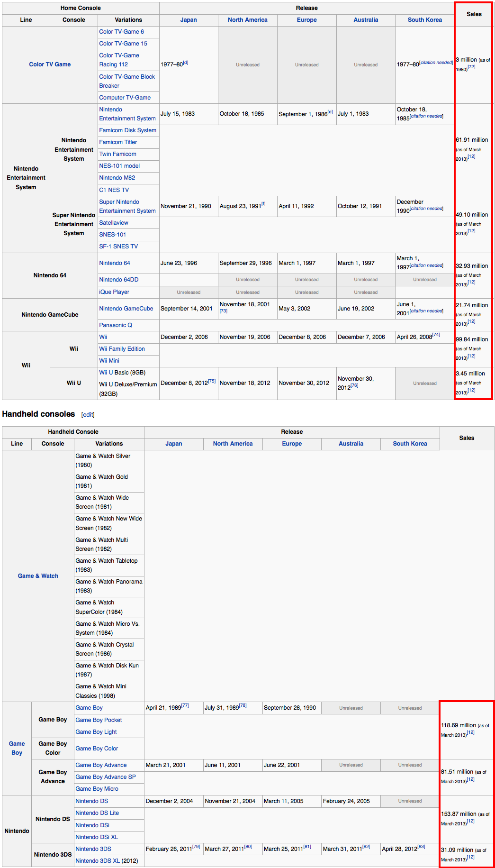Click citation 83 after April 28, 2012
Image resolution: width=495 pixels, height=868 pixels.
click(421, 847)
